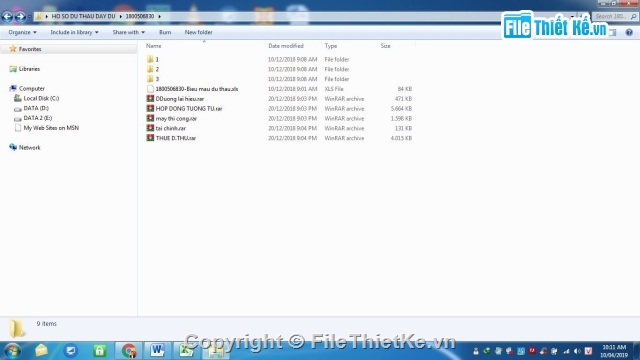This screenshot has width=640, height=360.
Task: Open DATA 2 (E:) drive in navigation pane
Action: click(x=38, y=118)
